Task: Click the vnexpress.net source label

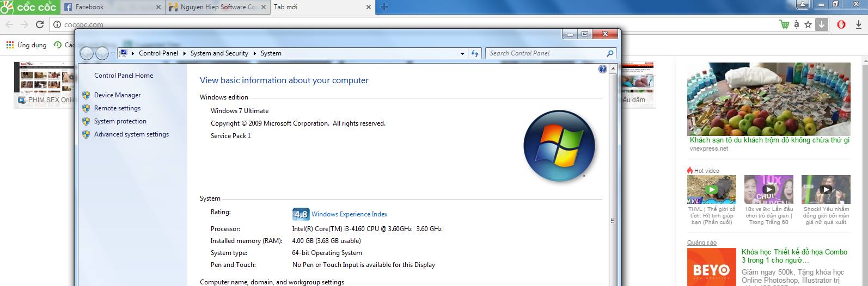Action: click(x=708, y=148)
